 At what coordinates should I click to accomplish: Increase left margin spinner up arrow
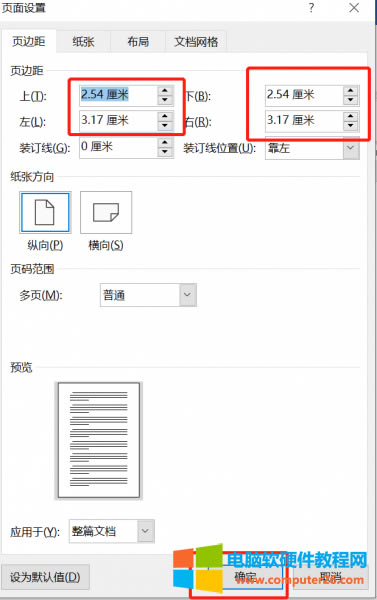[x=165, y=116]
